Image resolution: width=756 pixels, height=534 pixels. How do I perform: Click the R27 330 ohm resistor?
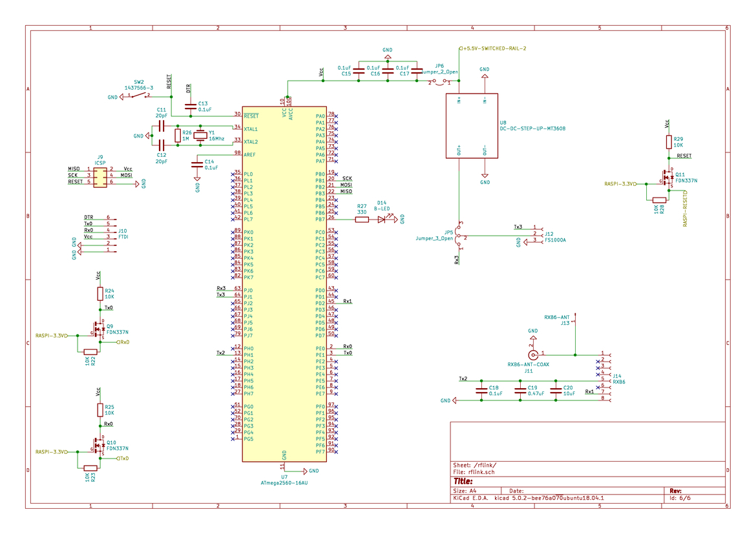click(362, 220)
